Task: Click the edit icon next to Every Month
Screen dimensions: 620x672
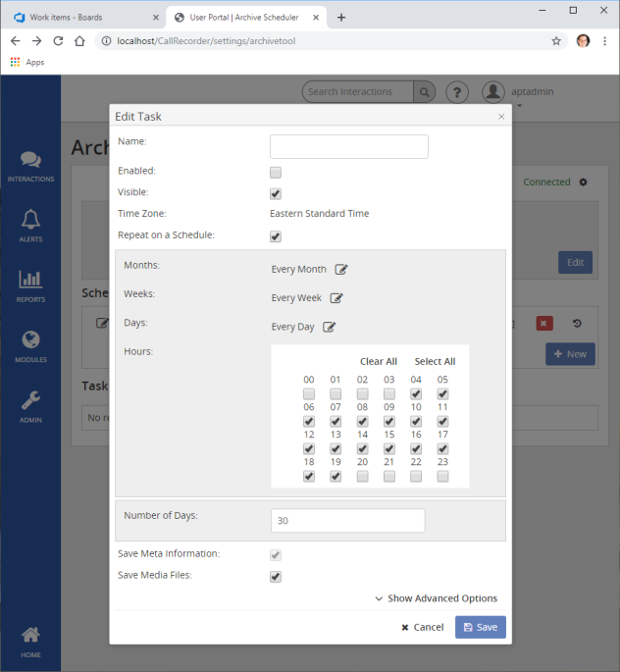Action: click(341, 270)
